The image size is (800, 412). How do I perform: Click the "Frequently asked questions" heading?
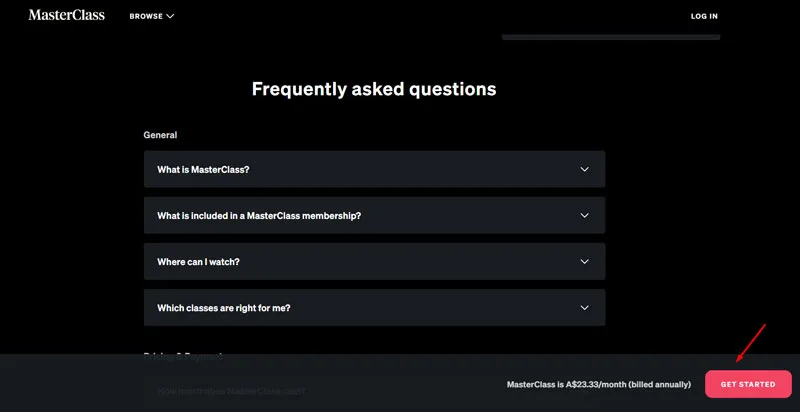coord(374,89)
